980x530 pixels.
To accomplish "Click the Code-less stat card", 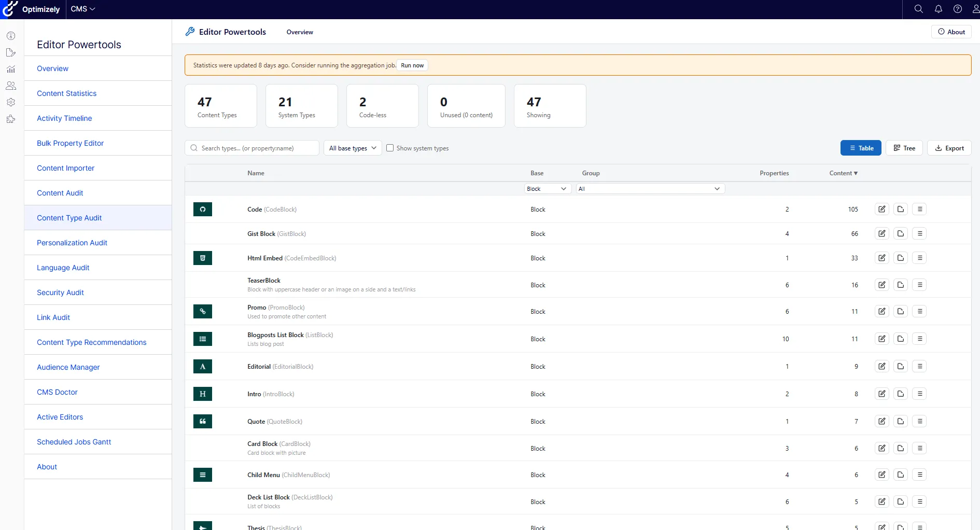I will click(x=383, y=106).
